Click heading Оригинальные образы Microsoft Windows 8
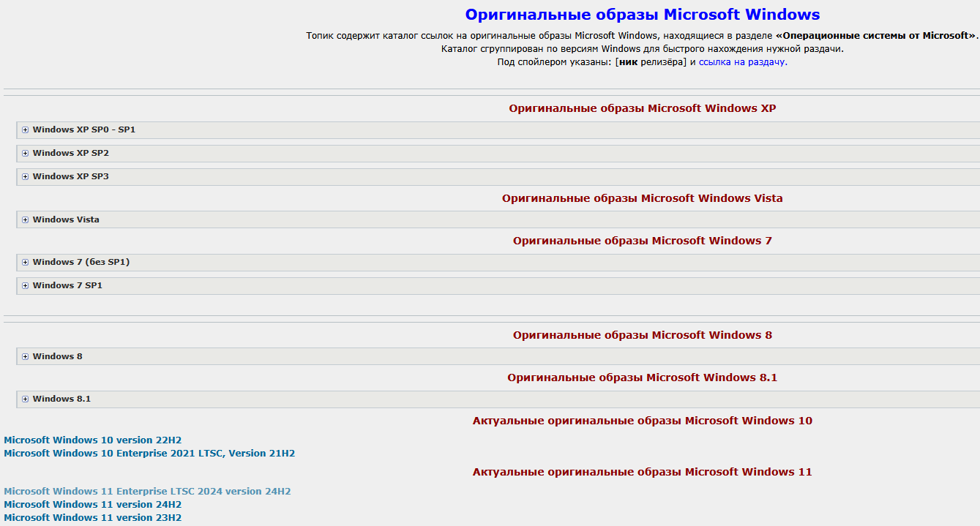The width and height of the screenshot is (980, 526). [643, 335]
